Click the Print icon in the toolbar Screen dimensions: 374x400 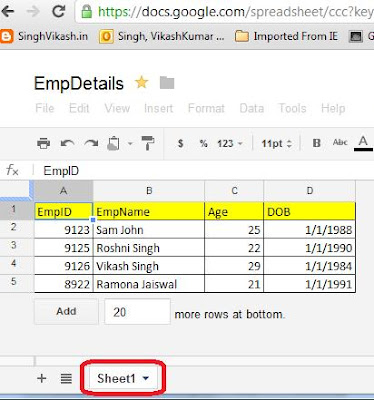coord(43,143)
